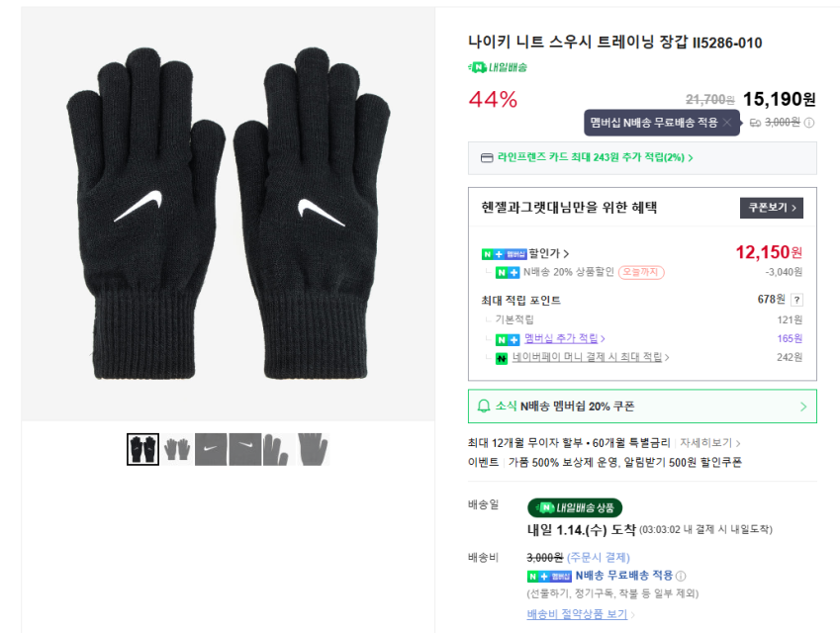Click info icon beside crossed-out 3,000원 at top
The width and height of the screenshot is (840, 633).
coord(808,123)
